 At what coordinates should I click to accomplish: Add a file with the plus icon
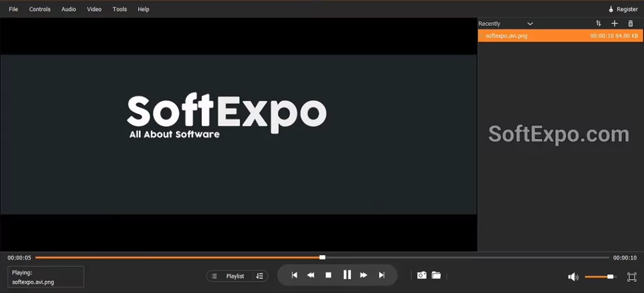click(615, 24)
